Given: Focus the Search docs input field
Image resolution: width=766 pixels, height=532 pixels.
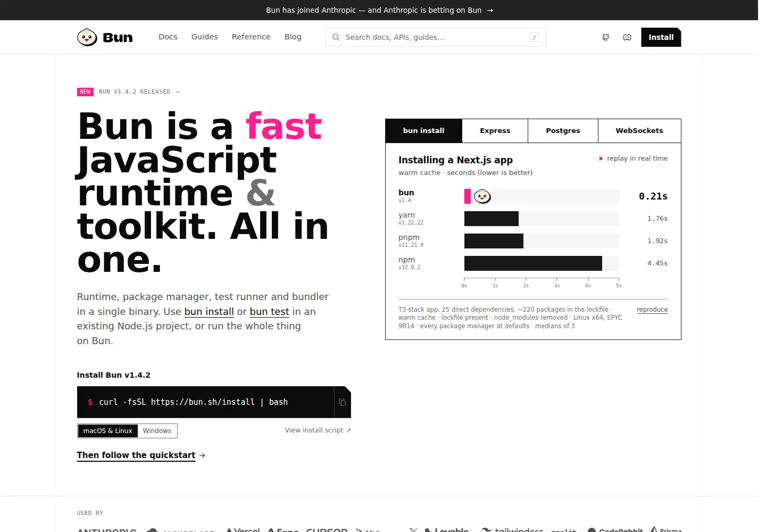Looking at the screenshot, I should 436,37.
